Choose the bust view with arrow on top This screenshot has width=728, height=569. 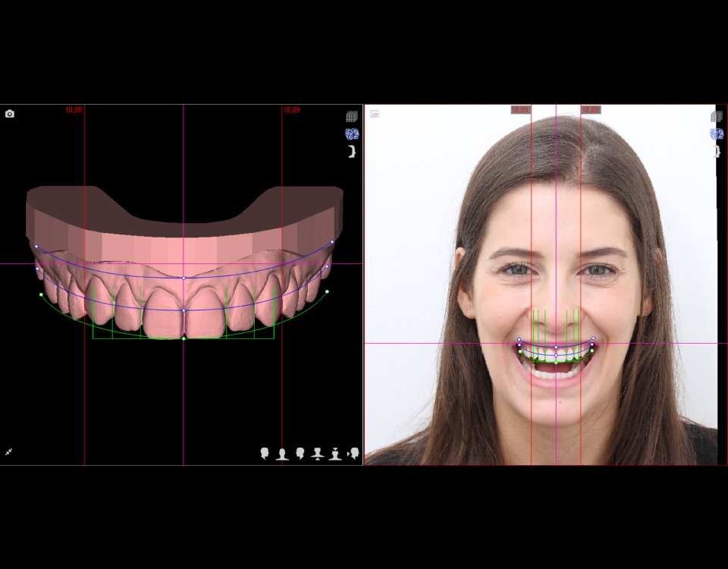click(335, 454)
